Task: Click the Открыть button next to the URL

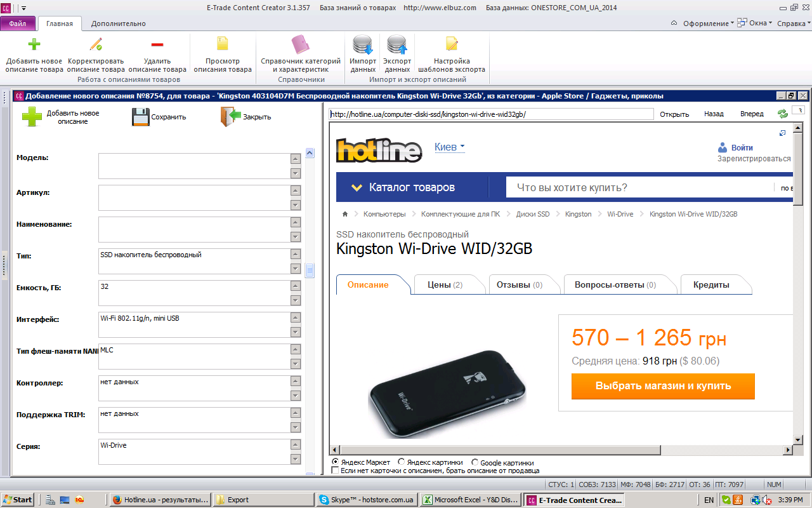Action: [674, 114]
